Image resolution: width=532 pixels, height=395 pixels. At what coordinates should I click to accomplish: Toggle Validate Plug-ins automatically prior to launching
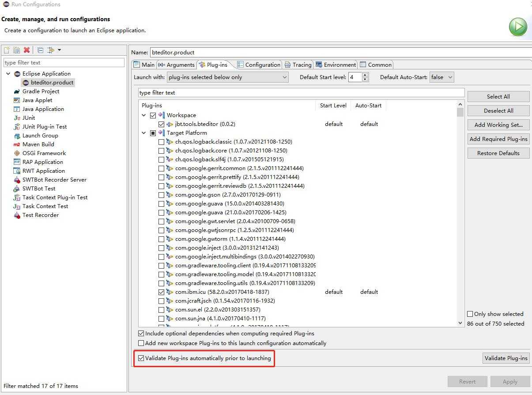point(141,358)
